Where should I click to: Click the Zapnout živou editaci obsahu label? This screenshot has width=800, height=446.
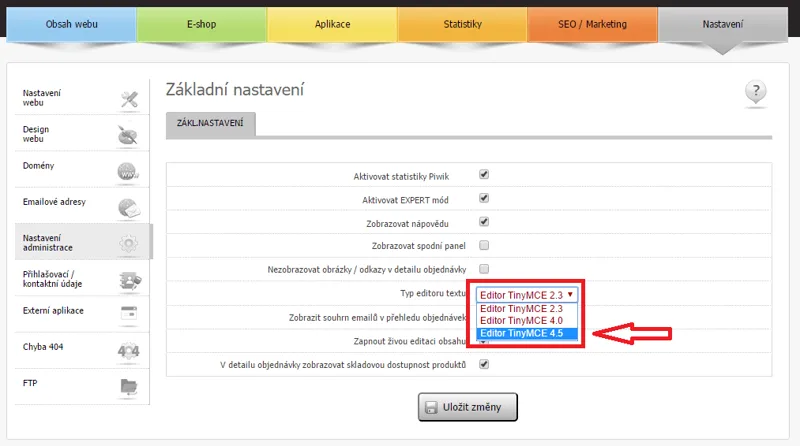coord(409,341)
